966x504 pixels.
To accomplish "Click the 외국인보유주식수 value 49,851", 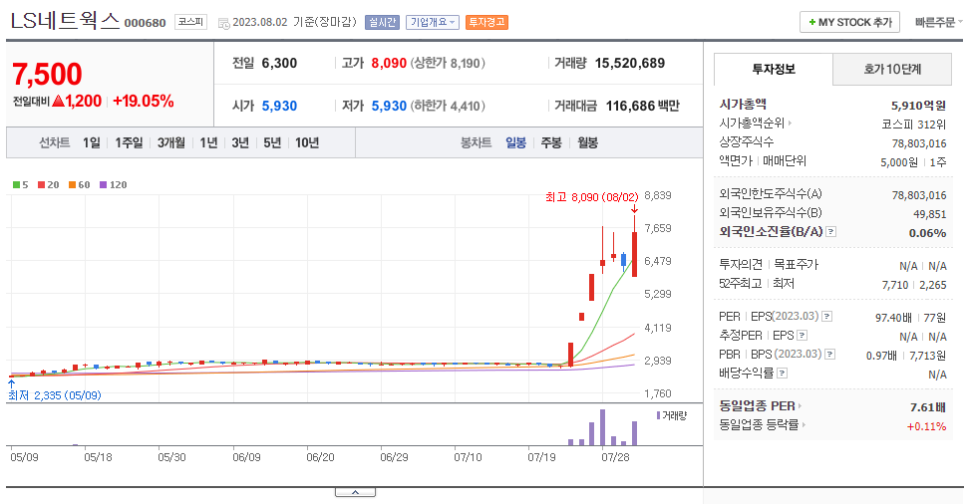I will [930, 214].
